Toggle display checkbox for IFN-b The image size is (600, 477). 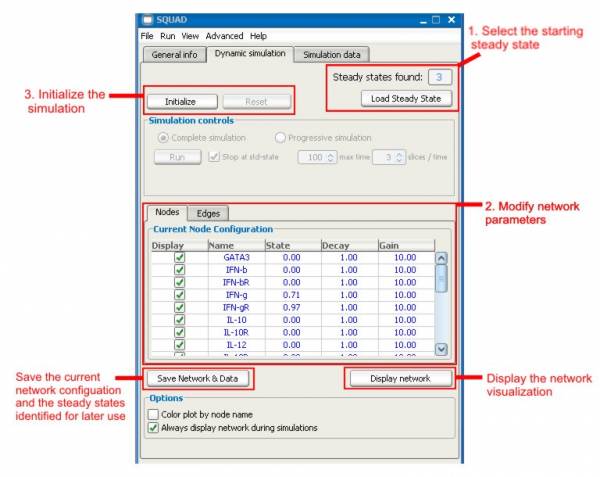click(x=179, y=270)
